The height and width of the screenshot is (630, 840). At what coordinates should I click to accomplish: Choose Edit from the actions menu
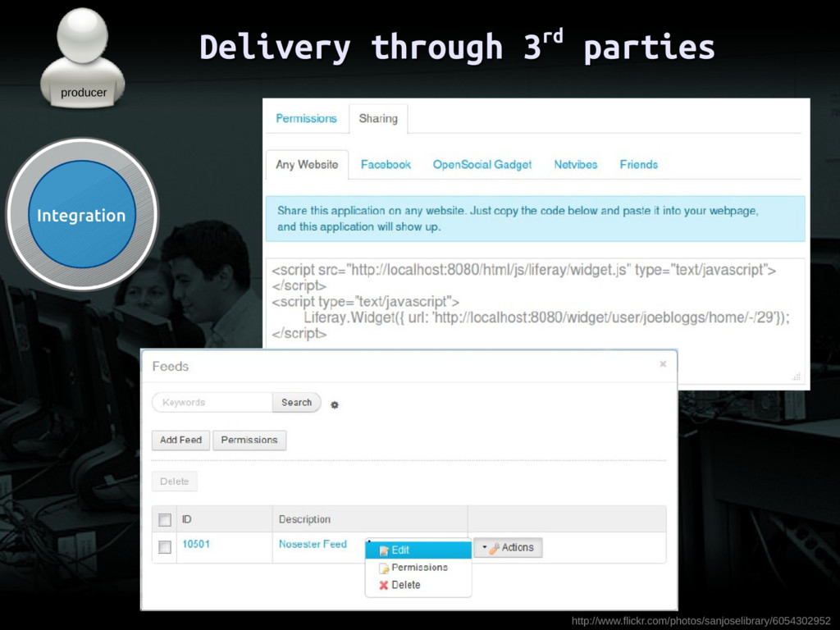pos(418,550)
